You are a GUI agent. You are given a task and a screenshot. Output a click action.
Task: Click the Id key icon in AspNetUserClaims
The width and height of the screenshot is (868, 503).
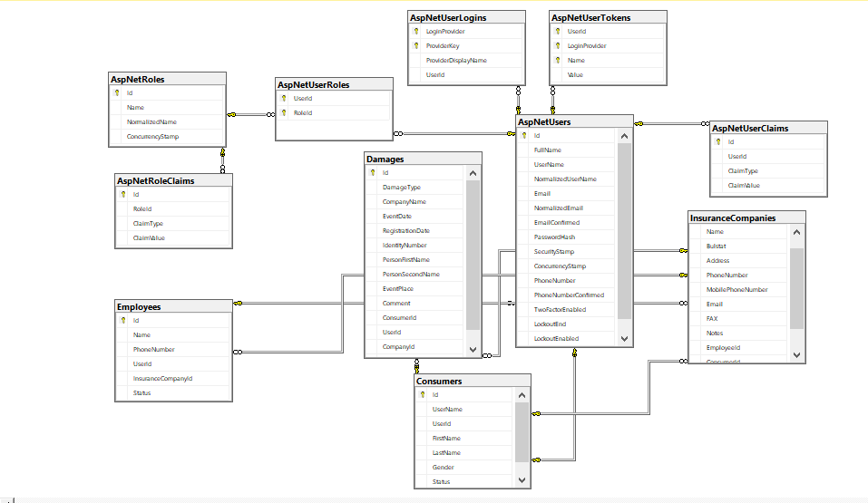718,141
